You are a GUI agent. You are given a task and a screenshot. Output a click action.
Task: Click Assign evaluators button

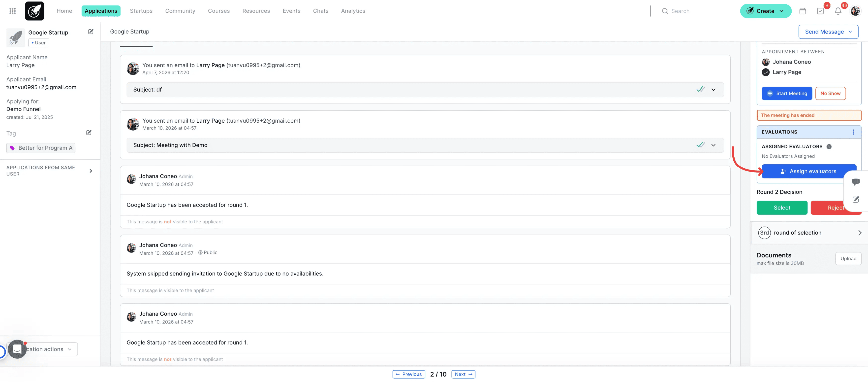[808, 171]
